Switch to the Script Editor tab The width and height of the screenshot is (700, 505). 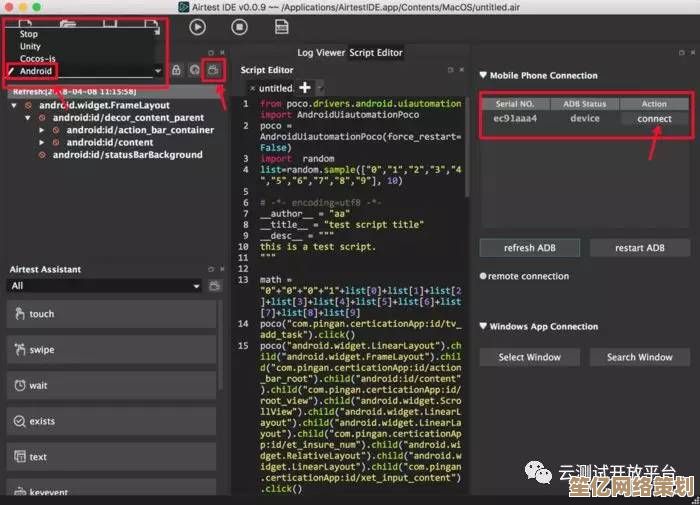point(375,52)
